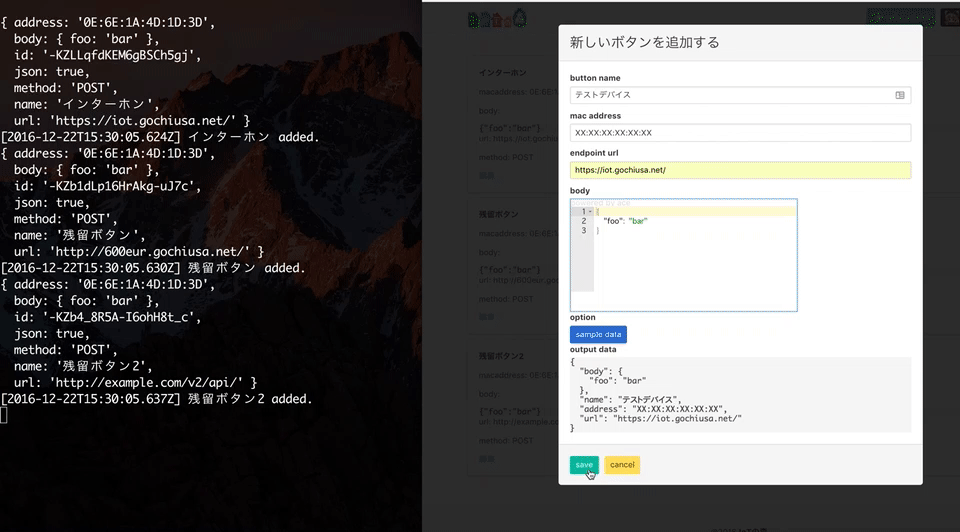
Task: Focus the mac address input field
Action: click(x=740, y=133)
